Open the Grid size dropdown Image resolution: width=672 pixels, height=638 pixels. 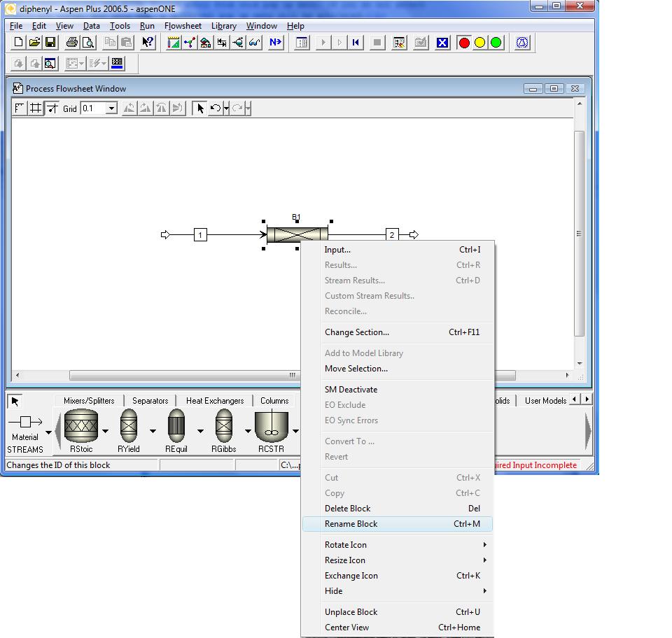(x=111, y=108)
